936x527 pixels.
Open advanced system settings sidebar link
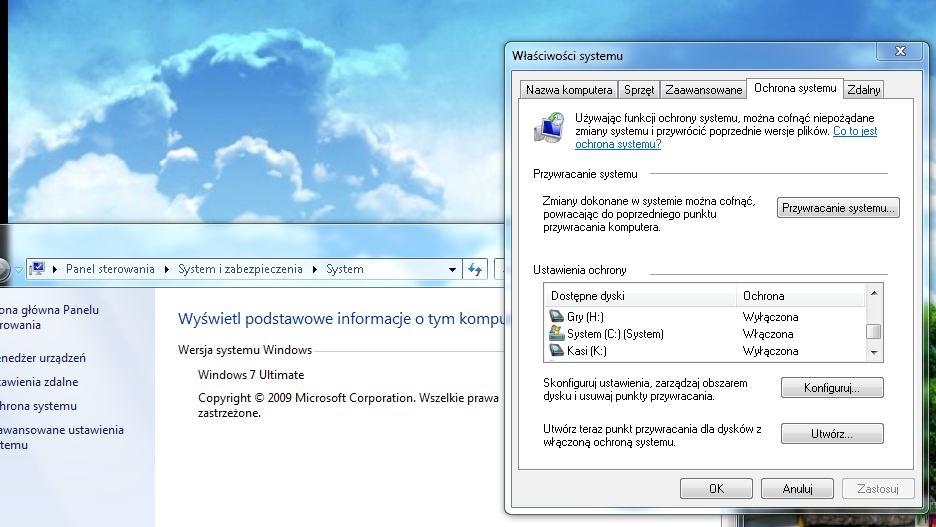pos(61,437)
